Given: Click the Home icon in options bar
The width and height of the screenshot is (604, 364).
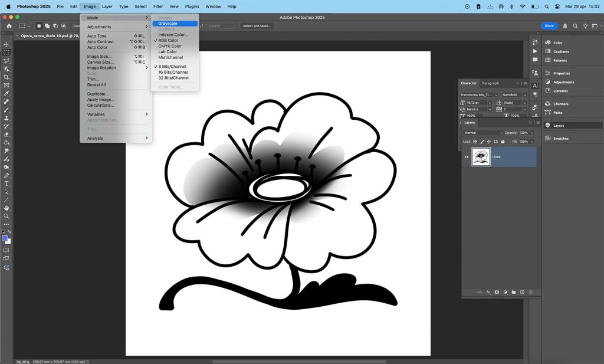Looking at the screenshot, I should pos(9,26).
